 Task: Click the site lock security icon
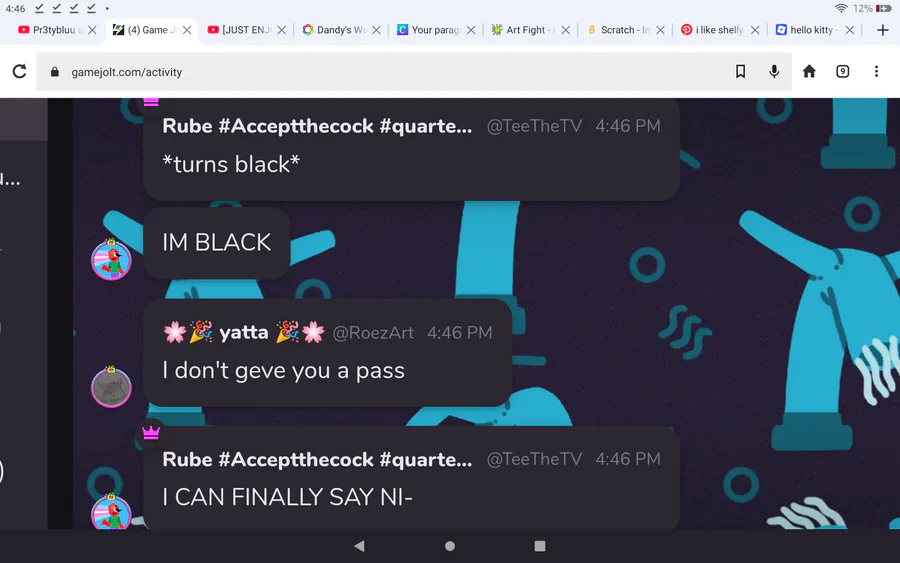[55, 72]
